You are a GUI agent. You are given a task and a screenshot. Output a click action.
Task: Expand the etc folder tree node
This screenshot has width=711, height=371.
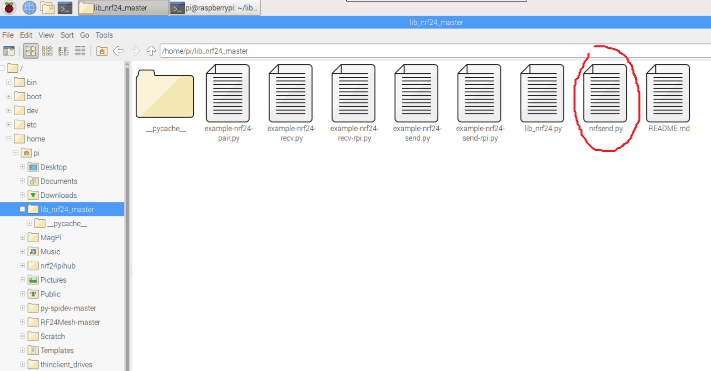pyautogui.click(x=8, y=124)
